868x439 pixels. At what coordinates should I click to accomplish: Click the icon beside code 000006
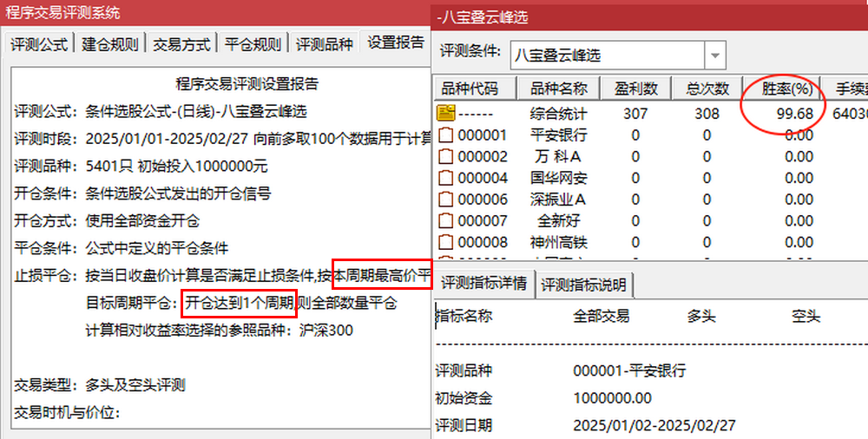(445, 200)
